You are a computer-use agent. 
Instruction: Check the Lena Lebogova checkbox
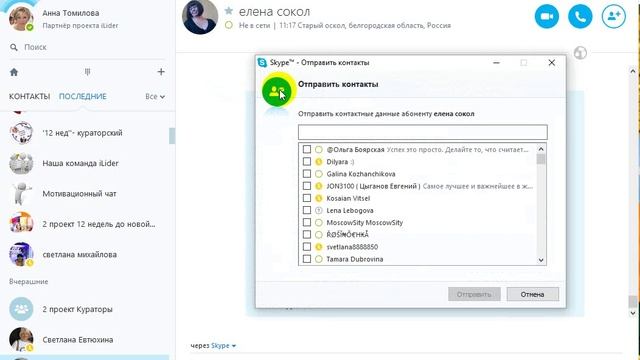[x=307, y=211]
